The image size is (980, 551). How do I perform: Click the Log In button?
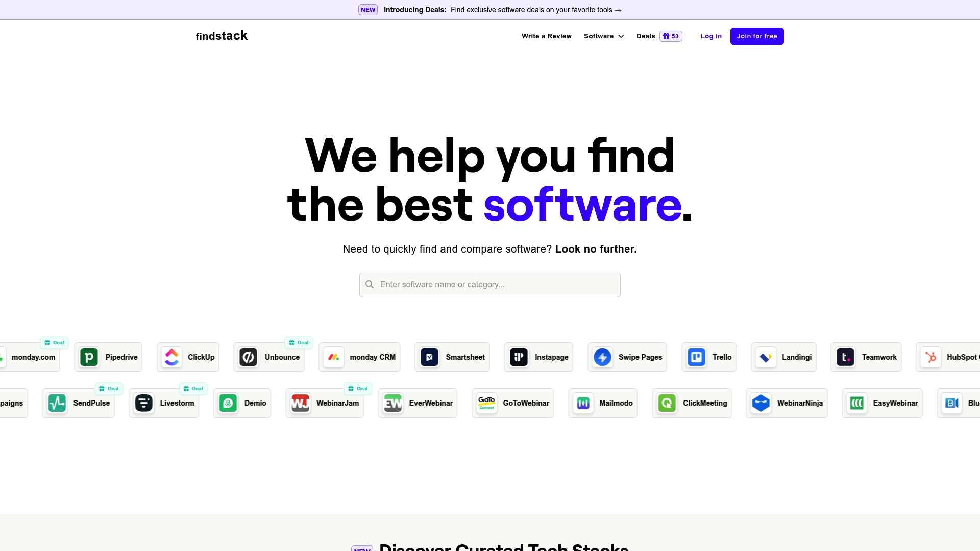pyautogui.click(x=712, y=36)
